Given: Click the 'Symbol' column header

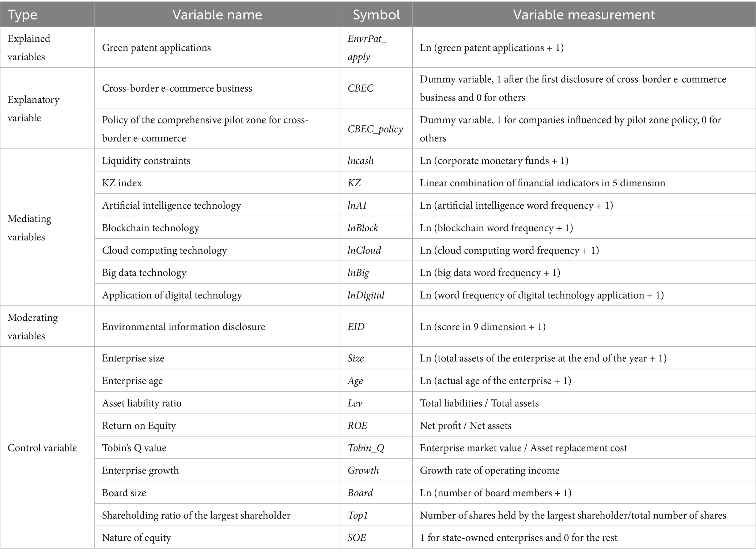Looking at the screenshot, I should click(376, 15).
